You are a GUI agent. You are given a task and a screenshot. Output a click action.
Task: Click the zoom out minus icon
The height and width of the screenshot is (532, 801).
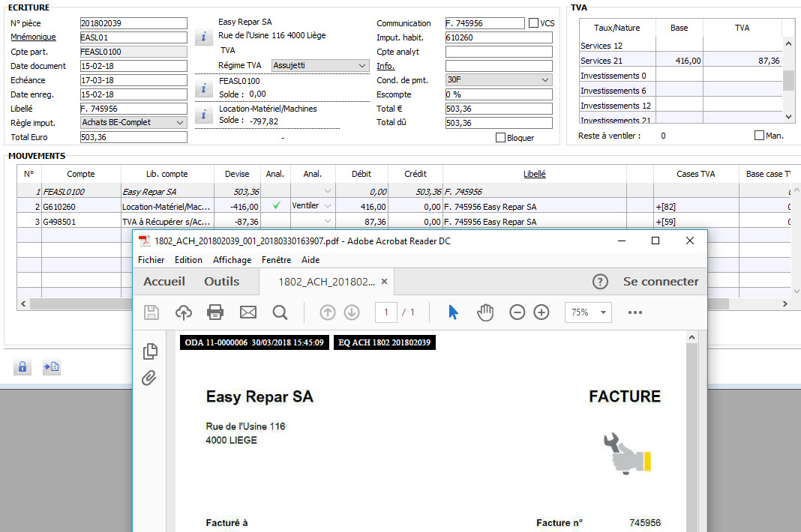click(x=517, y=312)
